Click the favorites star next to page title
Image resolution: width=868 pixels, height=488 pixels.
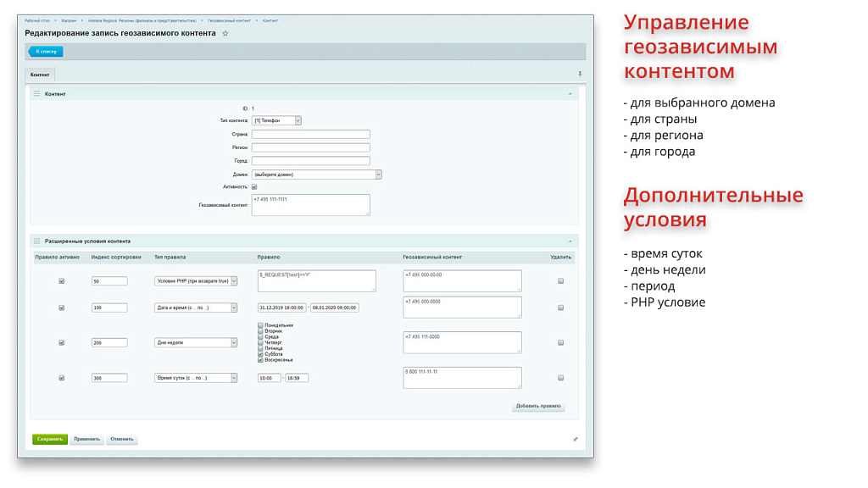pyautogui.click(x=225, y=34)
